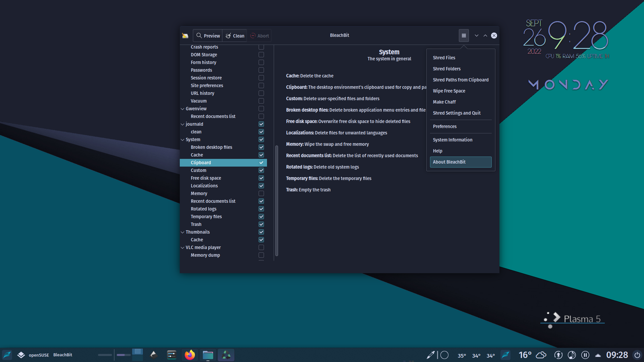Open the software updates tray icon
Viewport: 644px width, 362px height.
558,355
